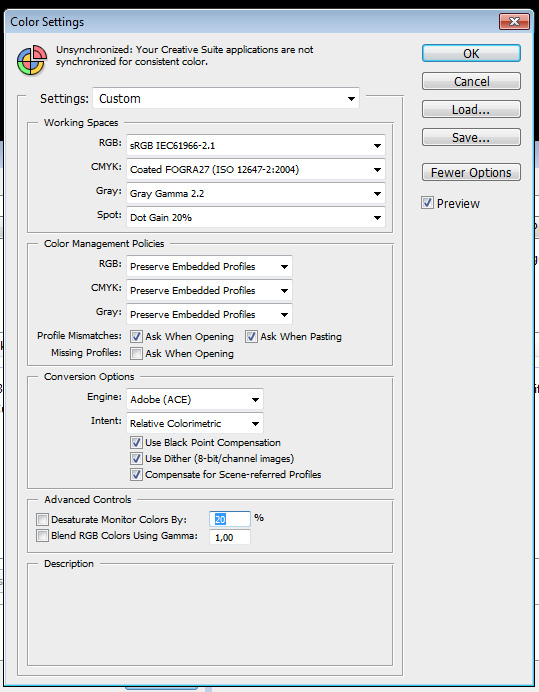Cancel the Color Settings dialog

pos(471,82)
